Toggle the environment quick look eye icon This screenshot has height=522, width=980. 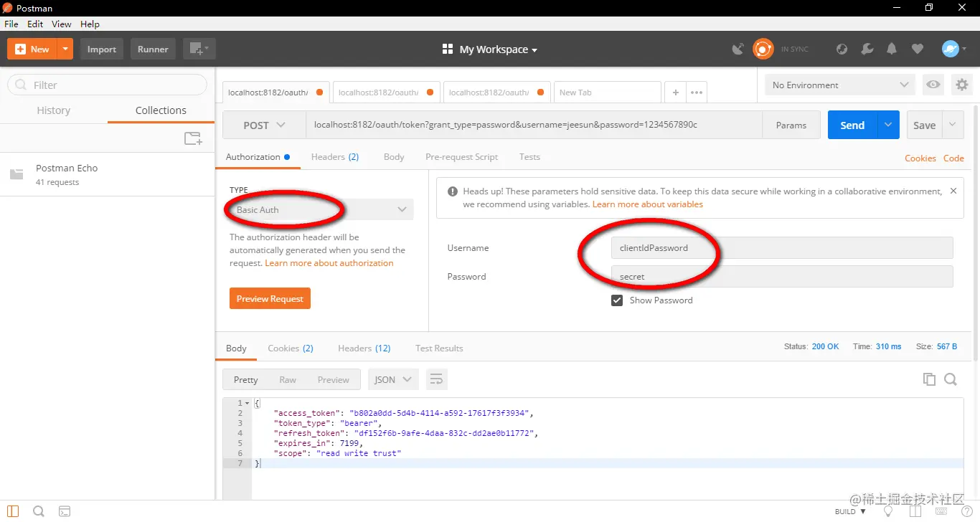click(933, 85)
